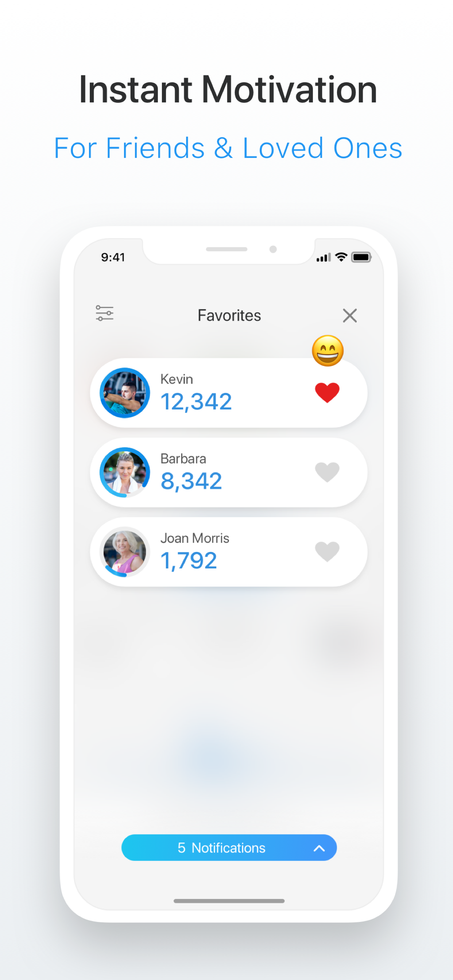This screenshot has width=453, height=980.
Task: Toggle Barbara's gray heart
Action: [x=327, y=472]
